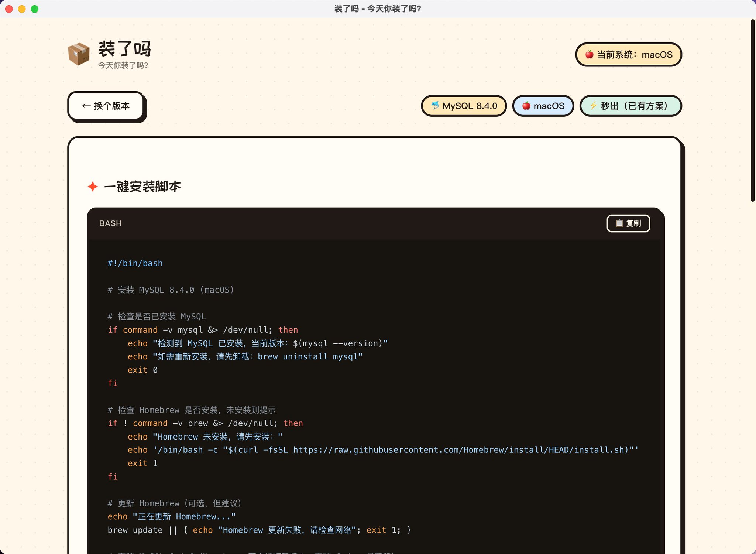This screenshot has height=554, width=756.
Task: Click the package box logo icon
Action: click(79, 54)
